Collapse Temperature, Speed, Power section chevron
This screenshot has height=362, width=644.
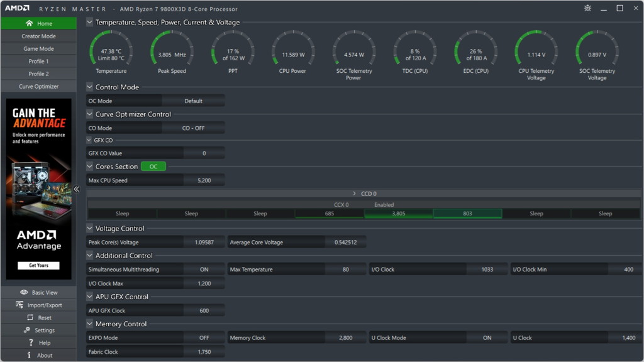(x=89, y=22)
